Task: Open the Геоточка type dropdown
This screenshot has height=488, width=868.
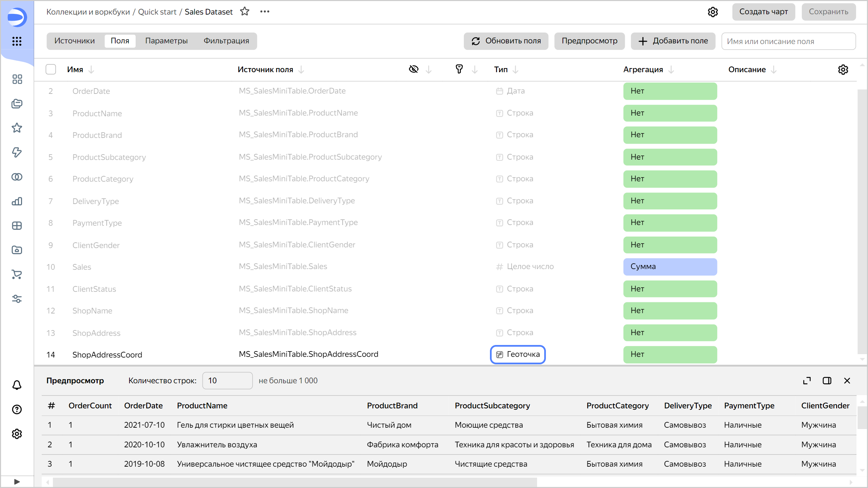Action: coord(517,354)
